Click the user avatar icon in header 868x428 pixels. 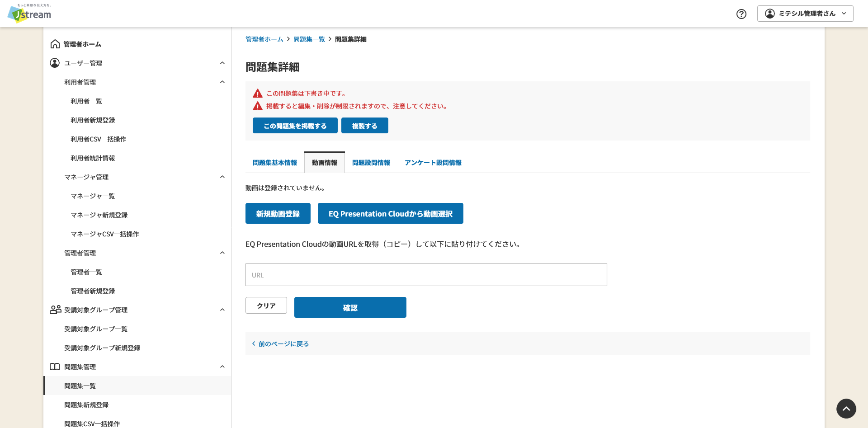[x=769, y=14]
